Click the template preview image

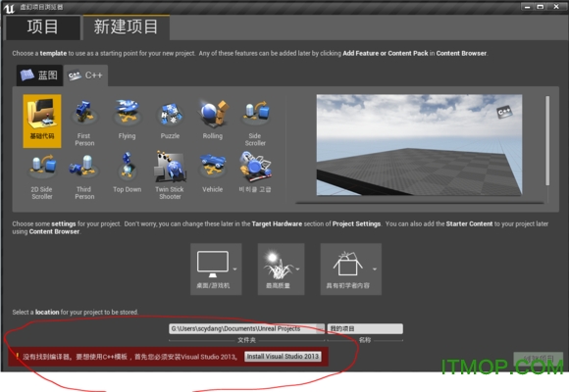pos(419,145)
